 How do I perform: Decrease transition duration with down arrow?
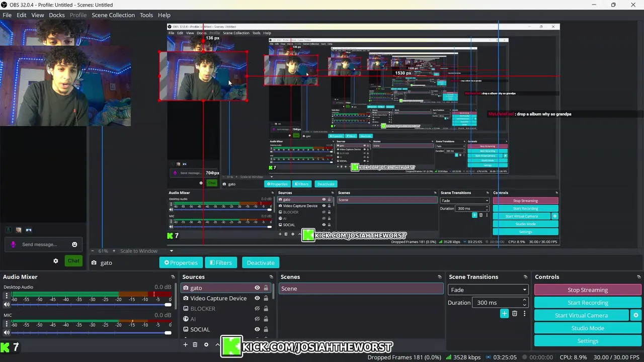pos(524,305)
